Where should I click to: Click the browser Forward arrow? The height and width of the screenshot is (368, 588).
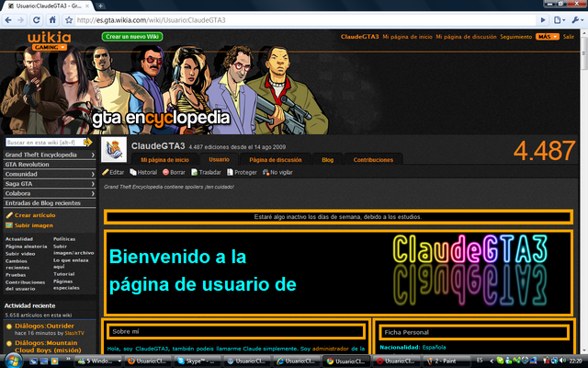[20, 20]
